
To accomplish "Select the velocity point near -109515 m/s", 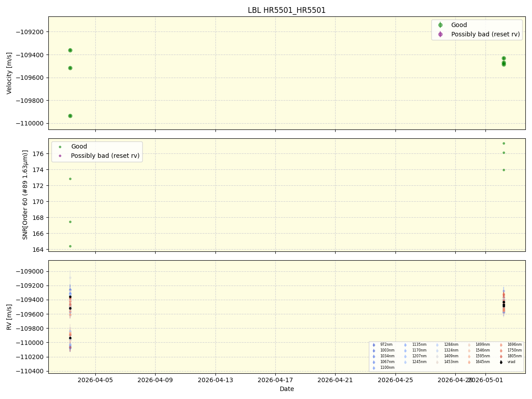I will (x=70, y=68).
